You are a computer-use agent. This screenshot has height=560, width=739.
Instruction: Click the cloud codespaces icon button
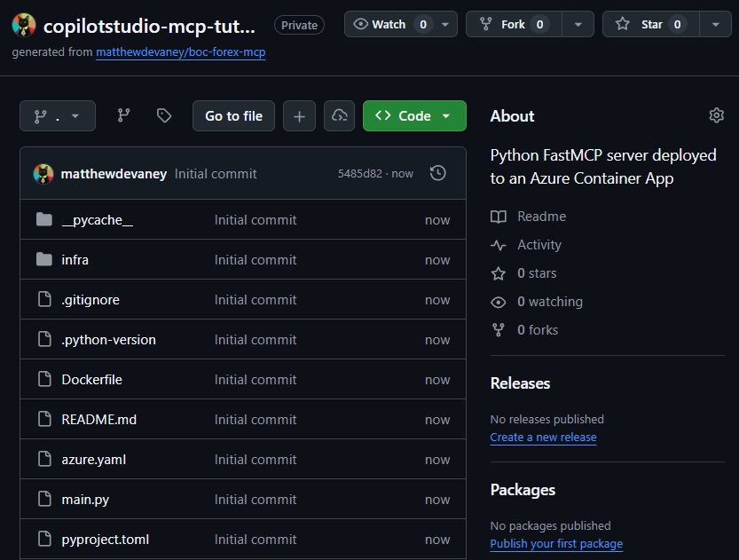(339, 116)
